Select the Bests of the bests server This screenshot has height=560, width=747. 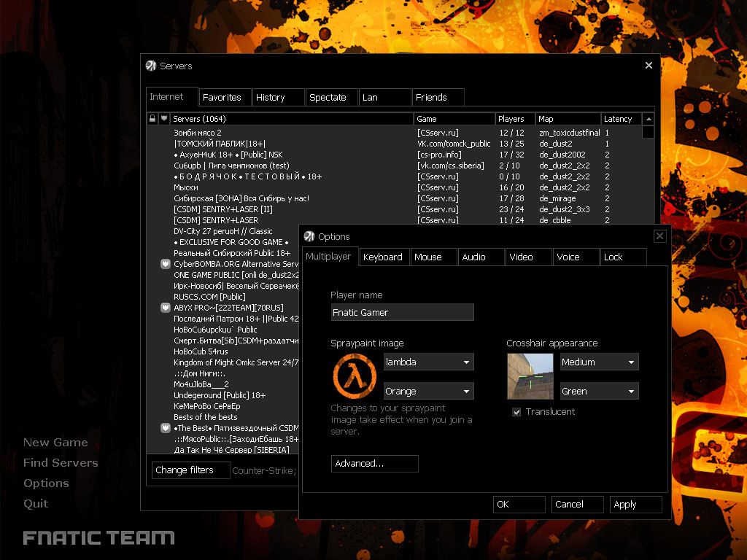tap(223, 417)
